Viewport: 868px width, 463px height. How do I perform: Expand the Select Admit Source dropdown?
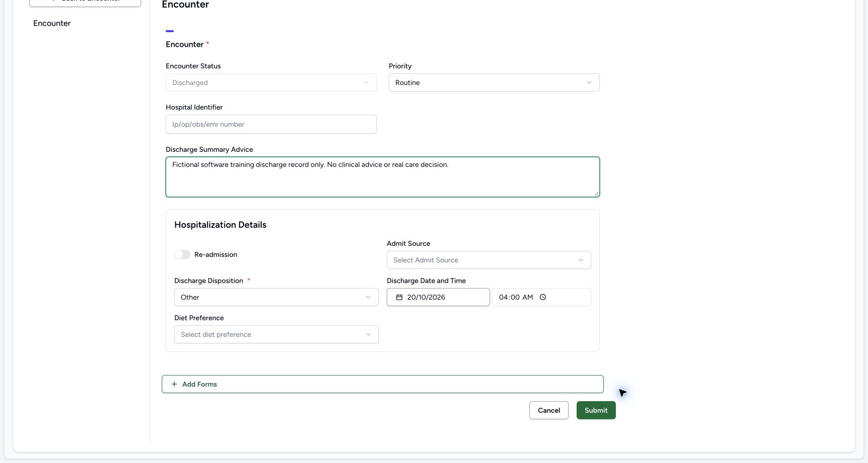[489, 260]
